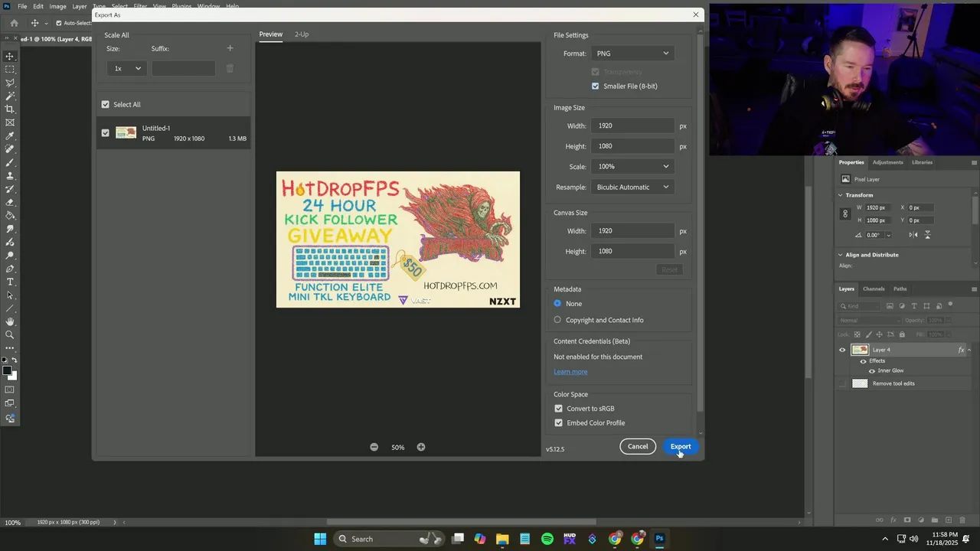Hide Layer 4 with its eye icon

[x=842, y=350]
